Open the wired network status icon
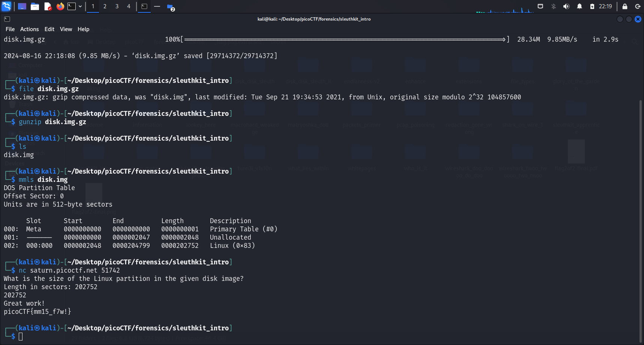This screenshot has height=345, width=644. point(540,6)
